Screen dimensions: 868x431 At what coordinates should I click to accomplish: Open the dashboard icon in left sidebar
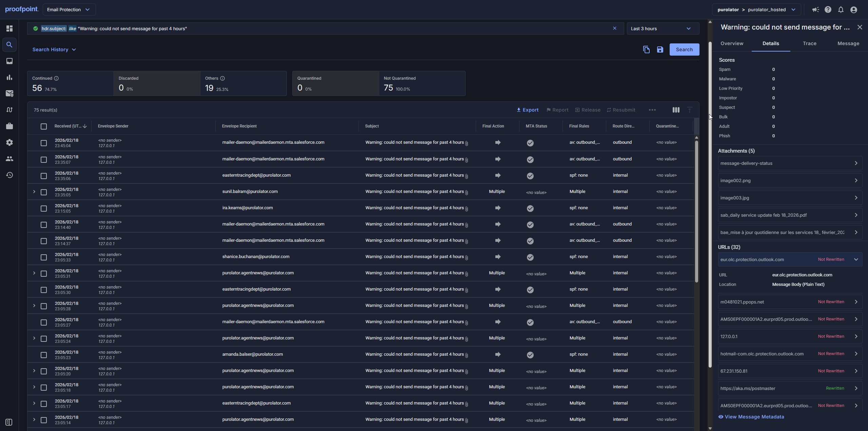click(x=9, y=28)
